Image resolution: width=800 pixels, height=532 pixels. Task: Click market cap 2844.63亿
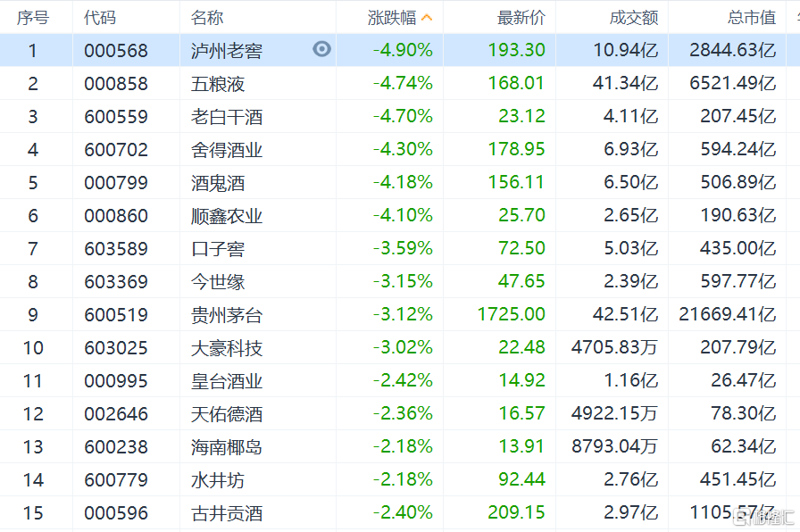pyautogui.click(x=733, y=50)
